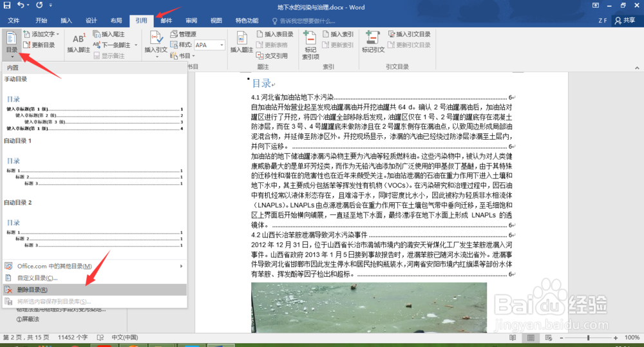Switch to print layout view icon

click(531, 337)
